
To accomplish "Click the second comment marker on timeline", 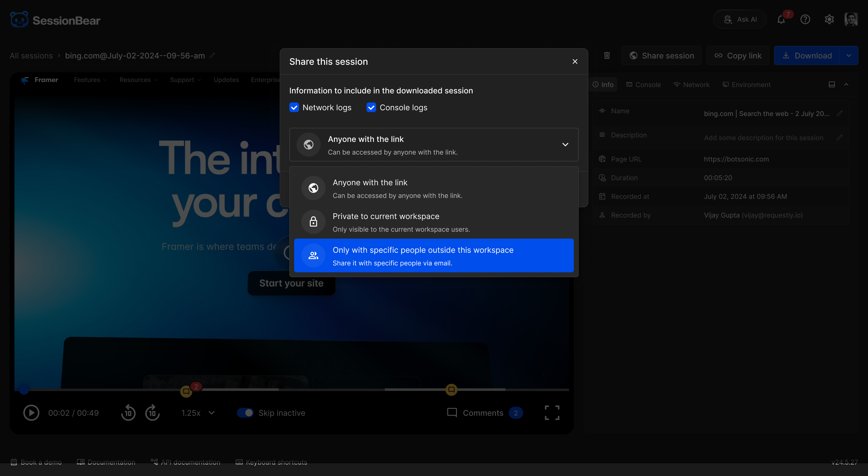I will tap(451, 390).
